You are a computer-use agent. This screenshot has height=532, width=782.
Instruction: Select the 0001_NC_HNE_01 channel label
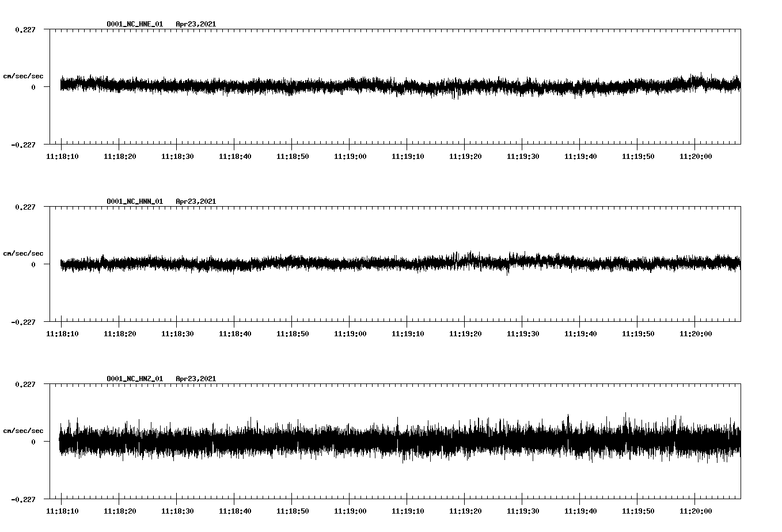pyautogui.click(x=134, y=24)
